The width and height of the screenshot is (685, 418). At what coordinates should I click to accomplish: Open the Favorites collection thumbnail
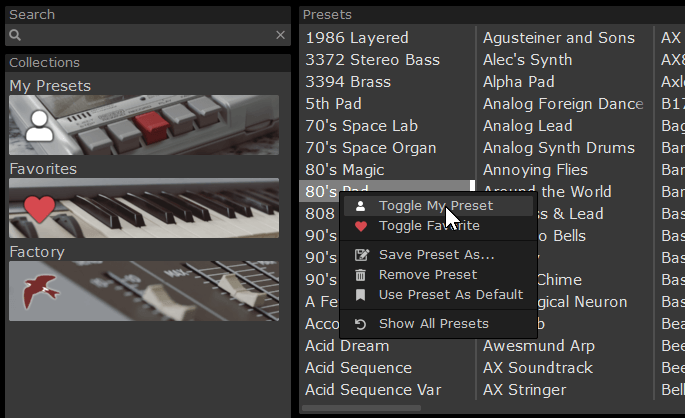click(144, 208)
